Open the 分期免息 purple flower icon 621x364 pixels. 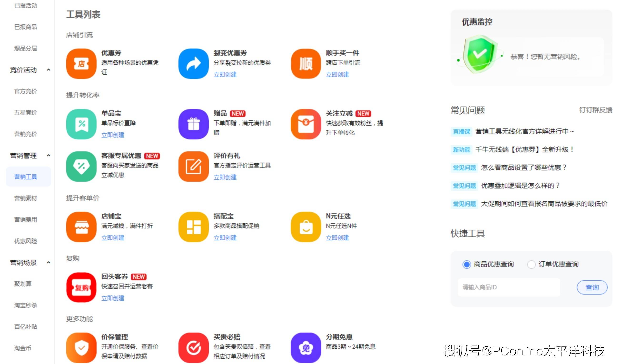306,348
